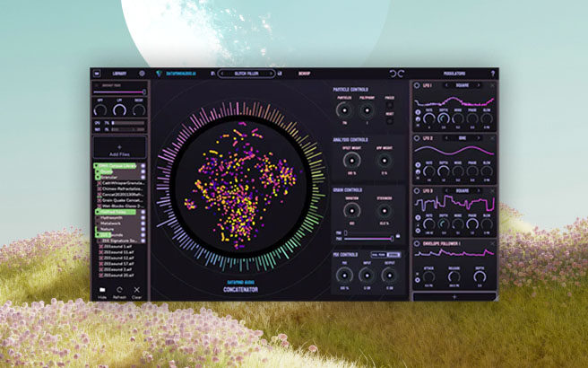
Task: Click the Polyphony knob
Action: [367, 110]
